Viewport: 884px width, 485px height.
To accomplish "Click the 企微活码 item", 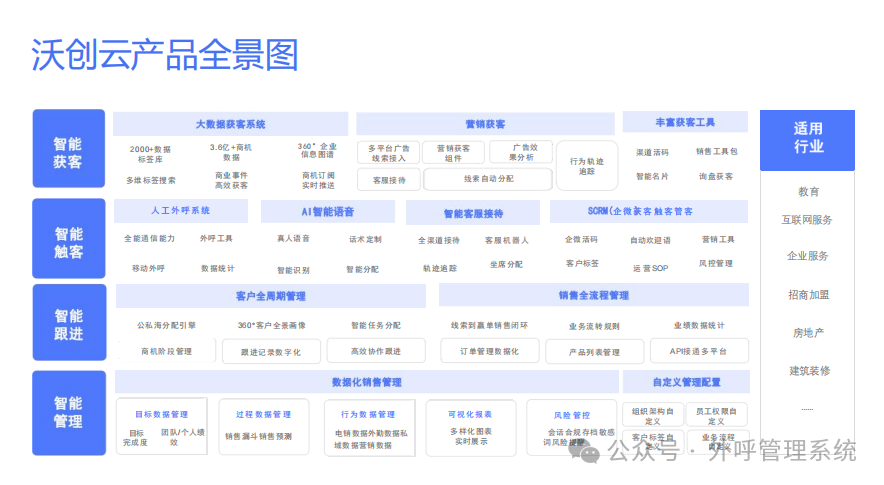I will (x=581, y=240).
